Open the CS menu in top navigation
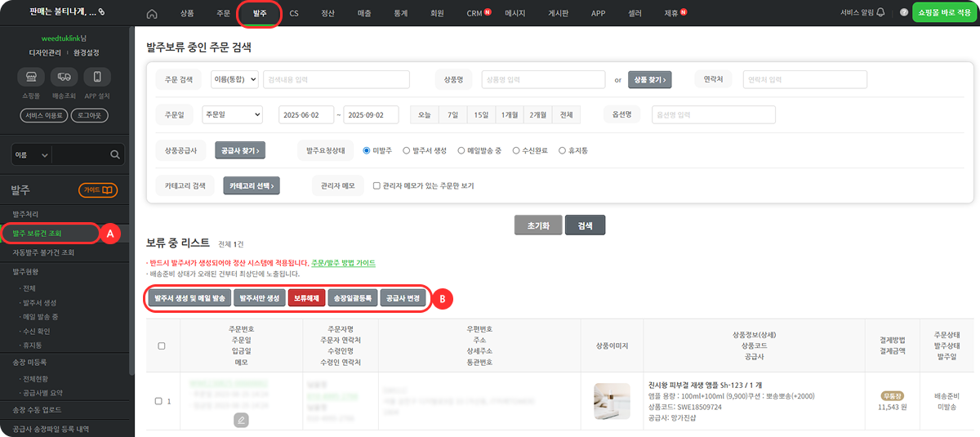Image resolution: width=980 pixels, height=437 pixels. 294,14
